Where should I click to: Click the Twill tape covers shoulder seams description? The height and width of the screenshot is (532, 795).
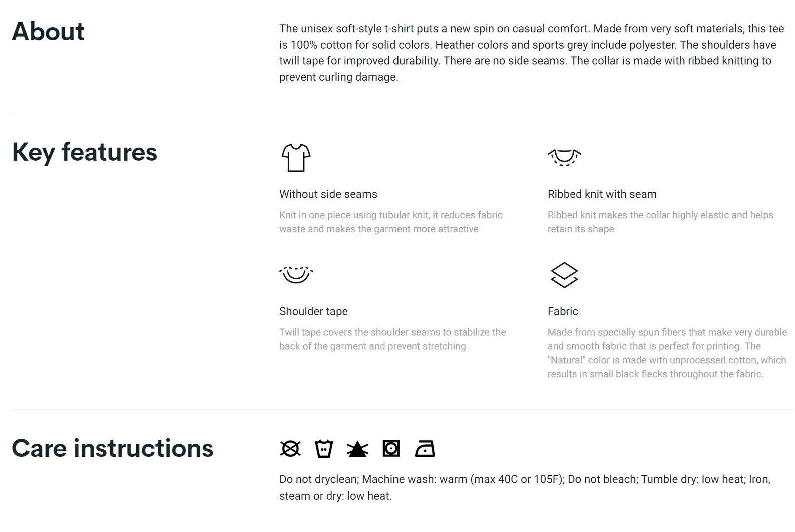tap(392, 339)
